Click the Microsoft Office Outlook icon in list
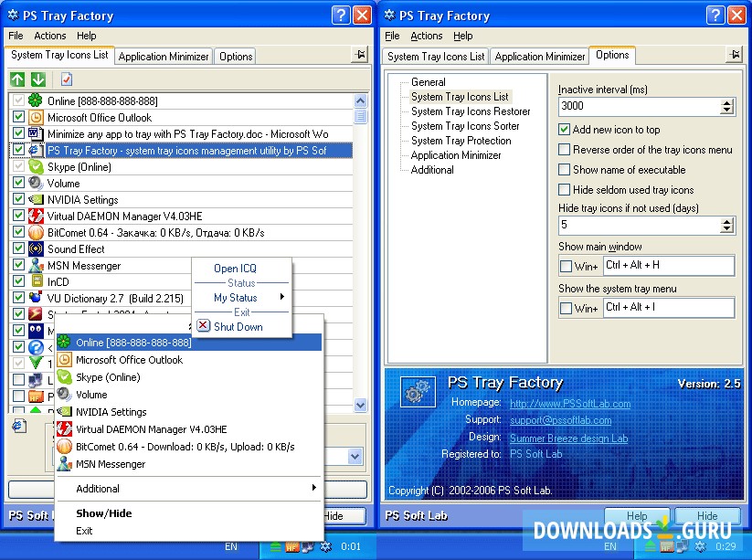Image resolution: width=752 pixels, height=560 pixels. (x=36, y=118)
